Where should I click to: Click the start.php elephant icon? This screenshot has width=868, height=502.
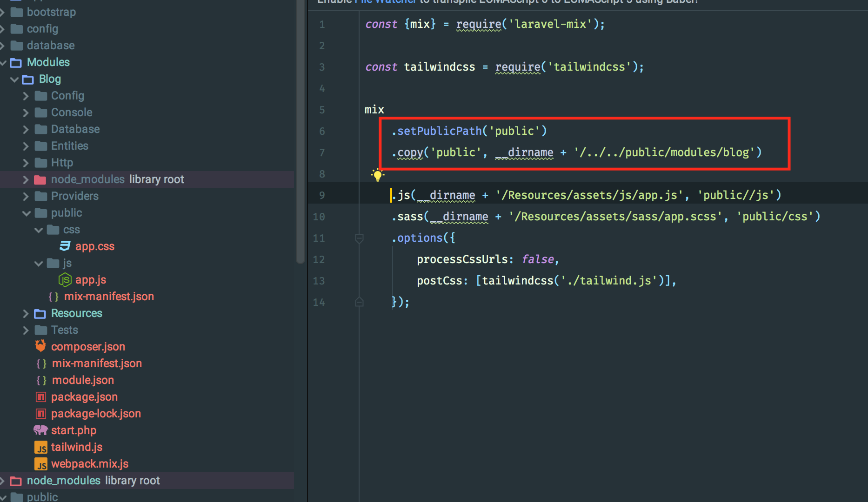pos(40,430)
